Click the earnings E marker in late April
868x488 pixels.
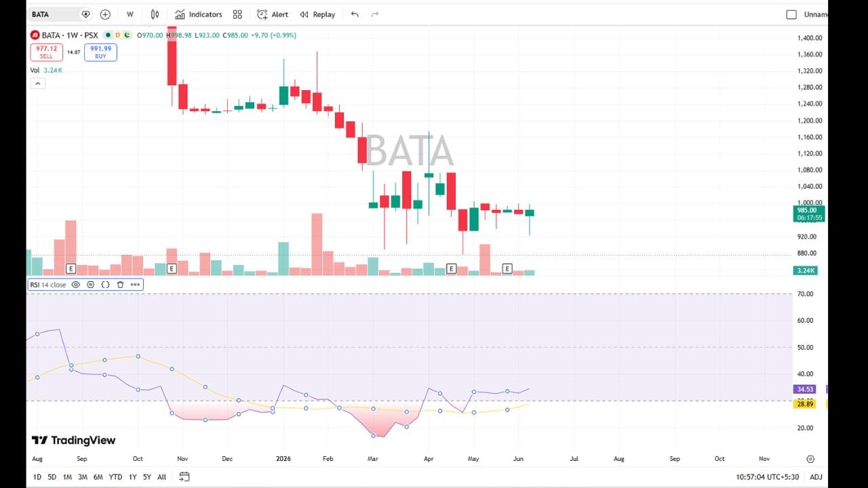pos(451,269)
